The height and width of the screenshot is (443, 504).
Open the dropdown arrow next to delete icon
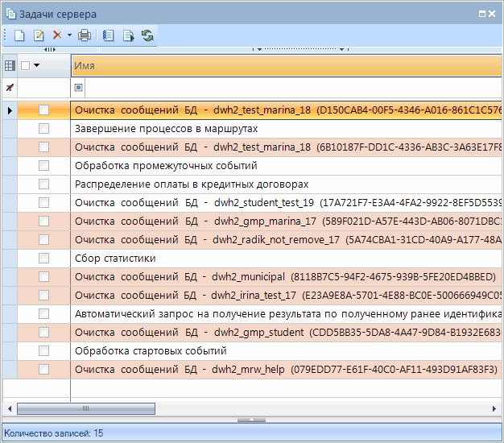pyautogui.click(x=69, y=35)
